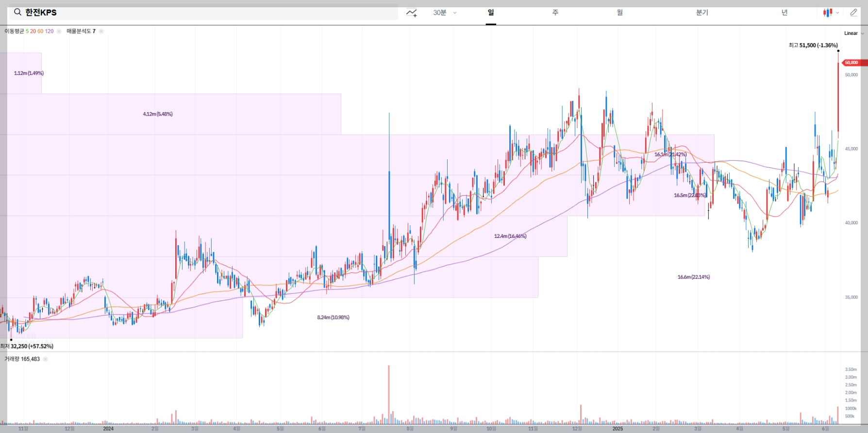
Task: Click the 최저 32,250 (+57.52%) label
Action: click(27, 346)
